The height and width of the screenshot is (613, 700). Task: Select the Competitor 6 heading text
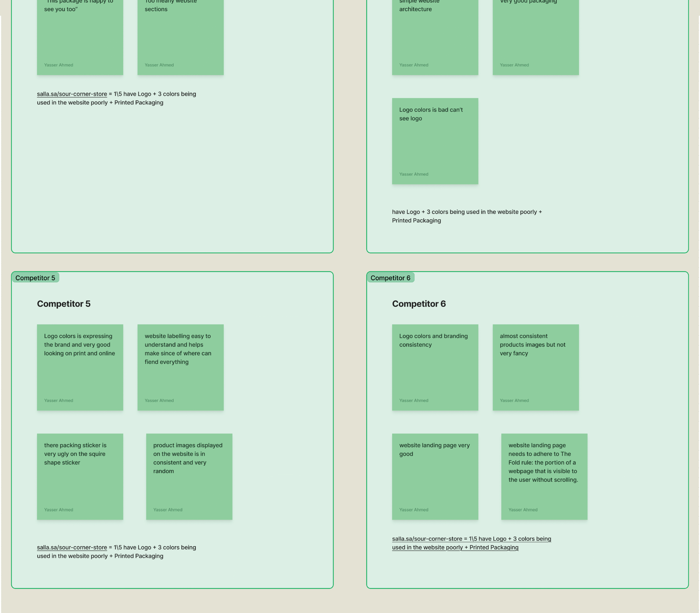(x=419, y=304)
